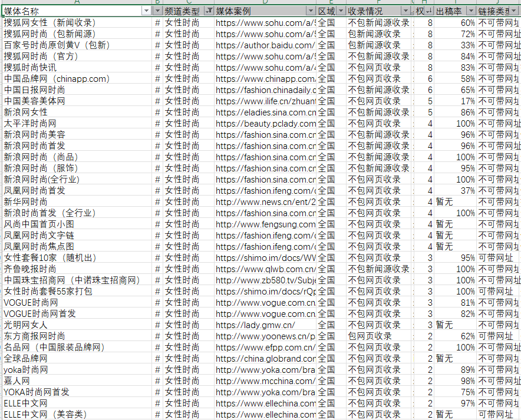Click the active filter icon on 频道类型

(x=209, y=11)
